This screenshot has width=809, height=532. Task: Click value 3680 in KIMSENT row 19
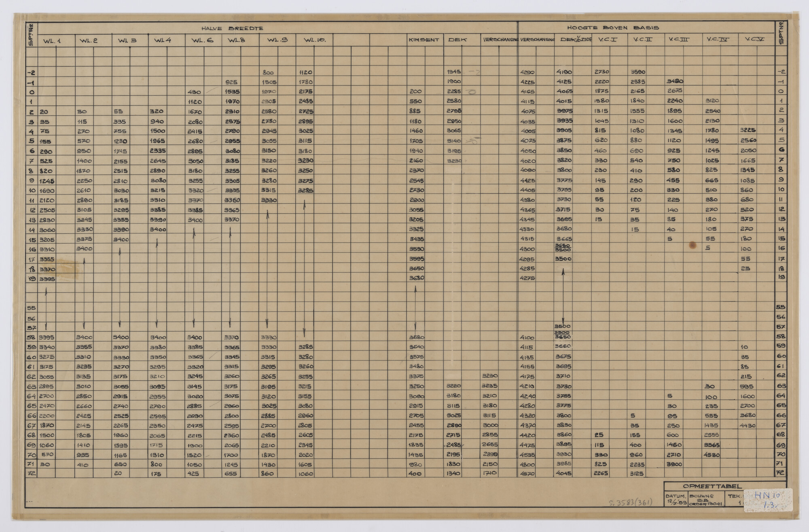click(416, 278)
